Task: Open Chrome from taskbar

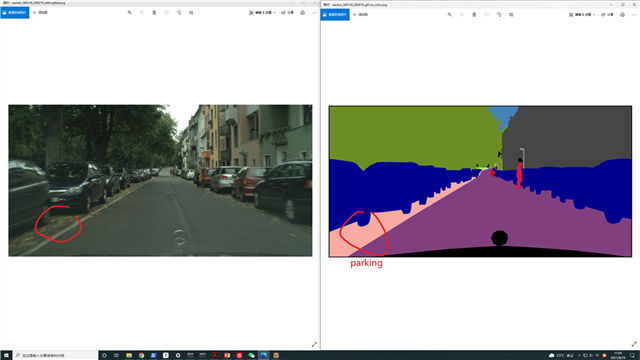Action: click(141, 356)
